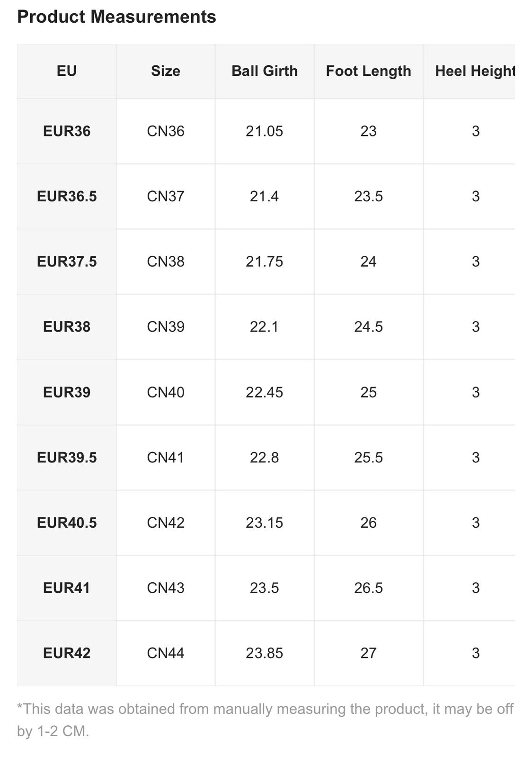The image size is (532, 758).
Task: Click the 24.5 foot length value
Action: tap(368, 327)
